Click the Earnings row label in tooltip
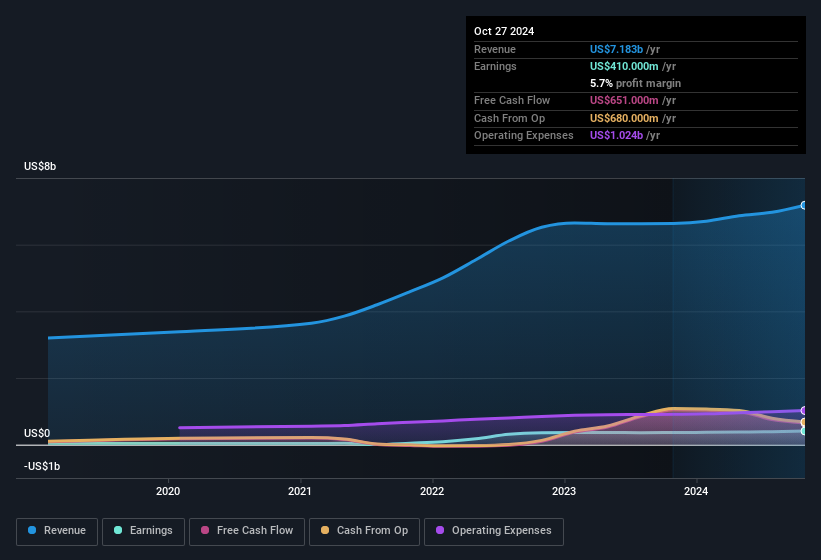This screenshot has width=821, height=560. [495, 66]
